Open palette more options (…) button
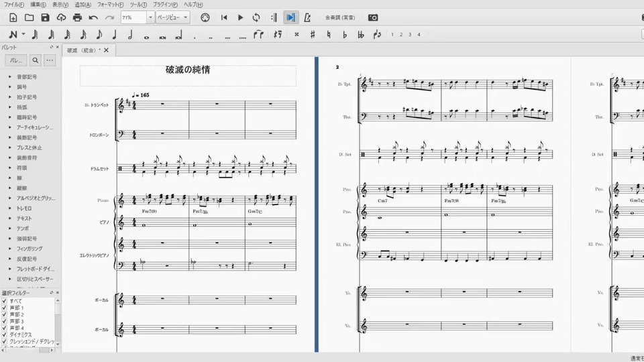Image resolution: width=644 pixels, height=362 pixels. tap(50, 60)
